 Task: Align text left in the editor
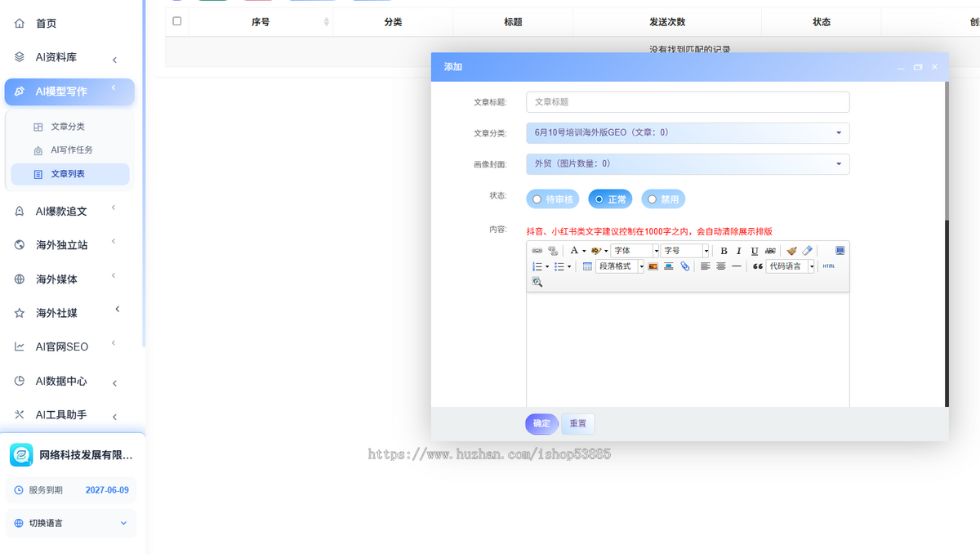[706, 266]
